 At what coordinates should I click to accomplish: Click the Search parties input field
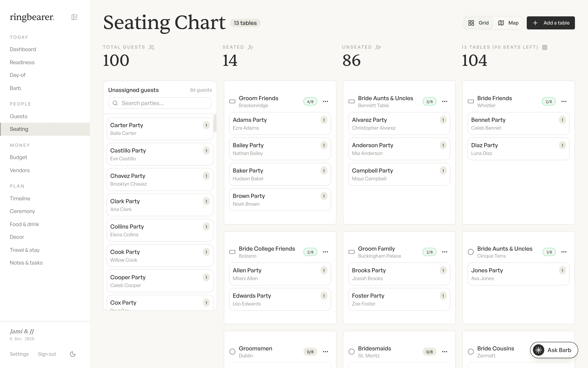[160, 103]
